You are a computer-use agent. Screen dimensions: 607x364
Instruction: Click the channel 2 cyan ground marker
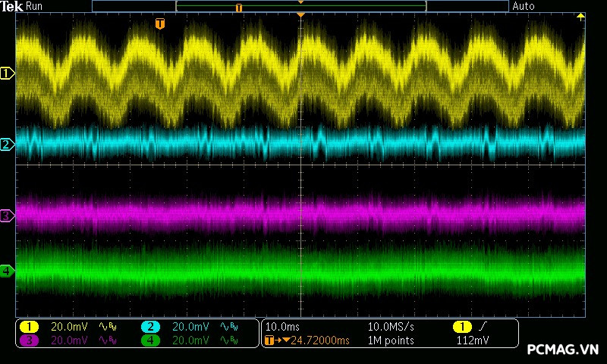coord(7,144)
